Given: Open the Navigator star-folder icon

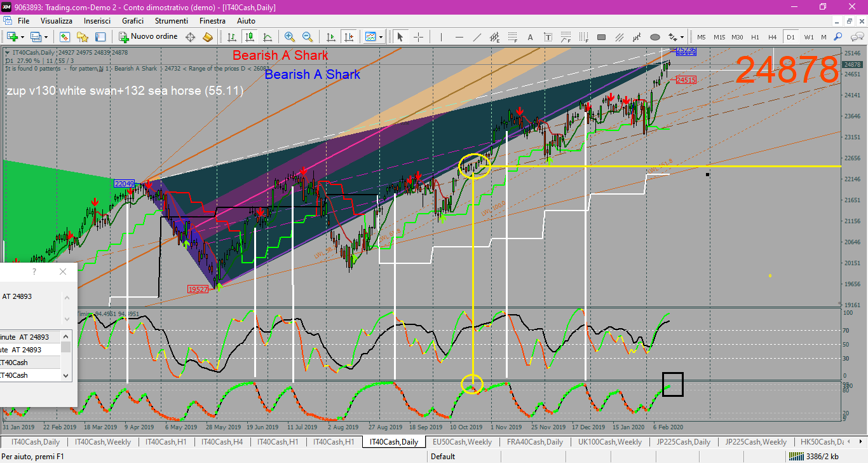Looking at the screenshot, I should coord(83,37).
